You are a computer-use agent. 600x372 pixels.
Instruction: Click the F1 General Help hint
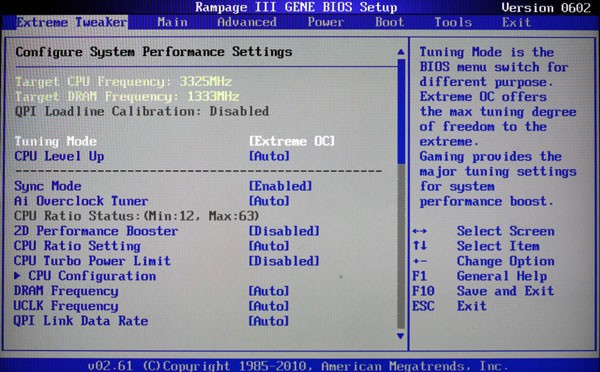pos(480,276)
